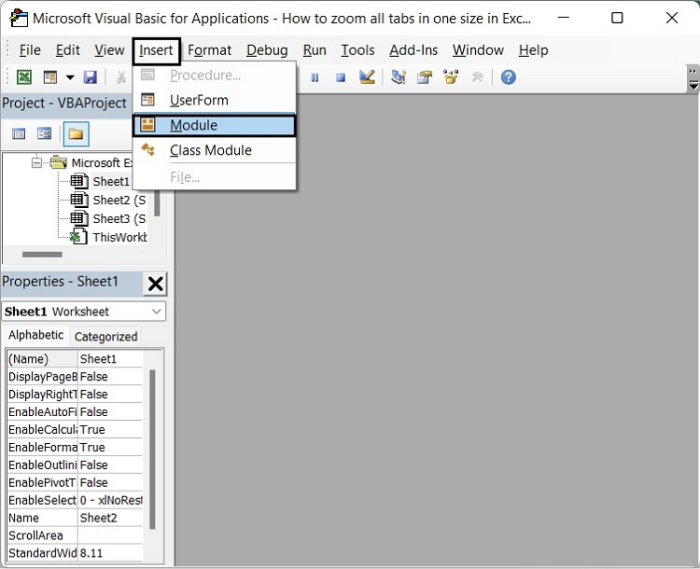Image resolution: width=700 pixels, height=569 pixels.
Task: Choose Module from Insert menu
Action: click(x=214, y=125)
